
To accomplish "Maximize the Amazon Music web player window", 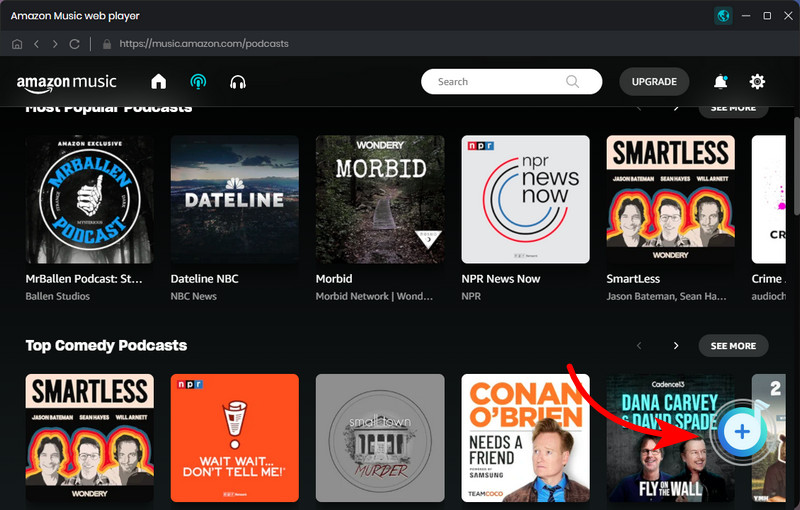I will (767, 16).
